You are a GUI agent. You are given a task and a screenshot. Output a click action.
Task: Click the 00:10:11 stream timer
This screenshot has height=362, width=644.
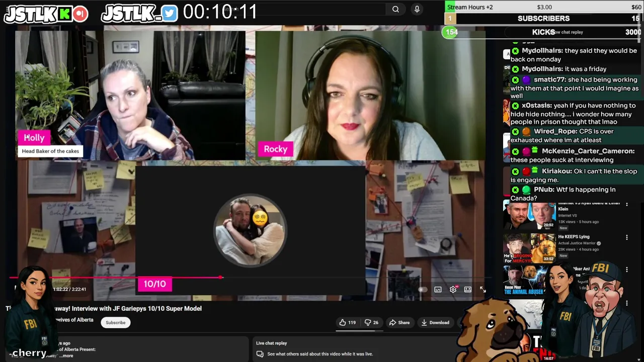coord(220,12)
